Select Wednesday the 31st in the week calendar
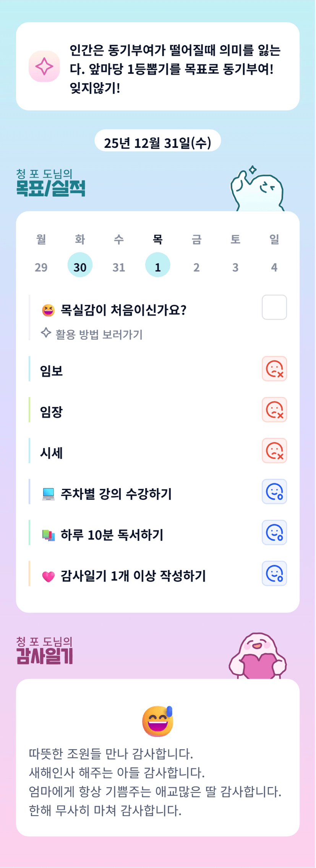 pos(119,267)
